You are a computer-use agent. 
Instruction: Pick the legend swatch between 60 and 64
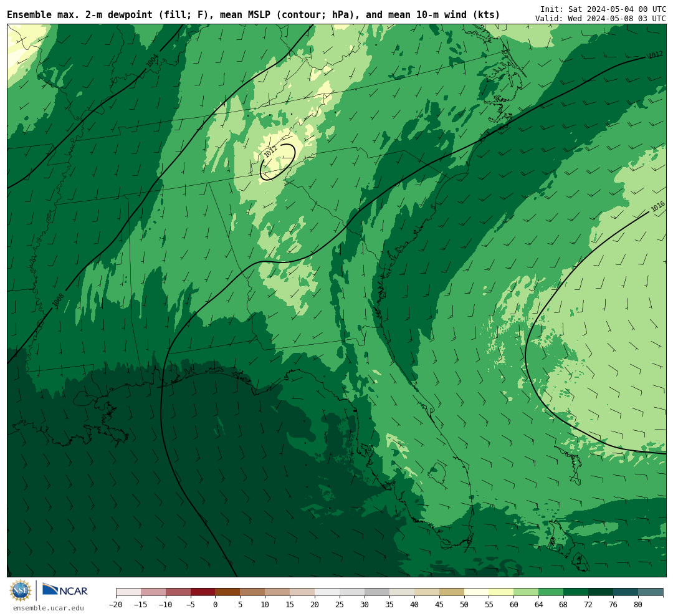point(527,592)
